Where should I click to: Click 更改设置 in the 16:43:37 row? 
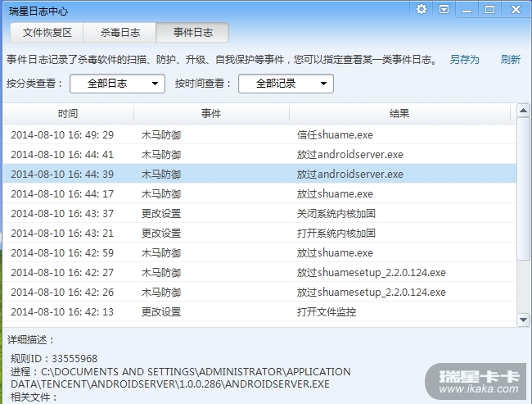pyautogui.click(x=161, y=214)
